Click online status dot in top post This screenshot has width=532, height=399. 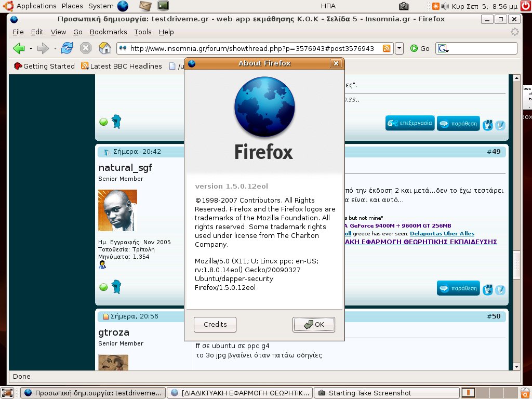click(x=103, y=122)
